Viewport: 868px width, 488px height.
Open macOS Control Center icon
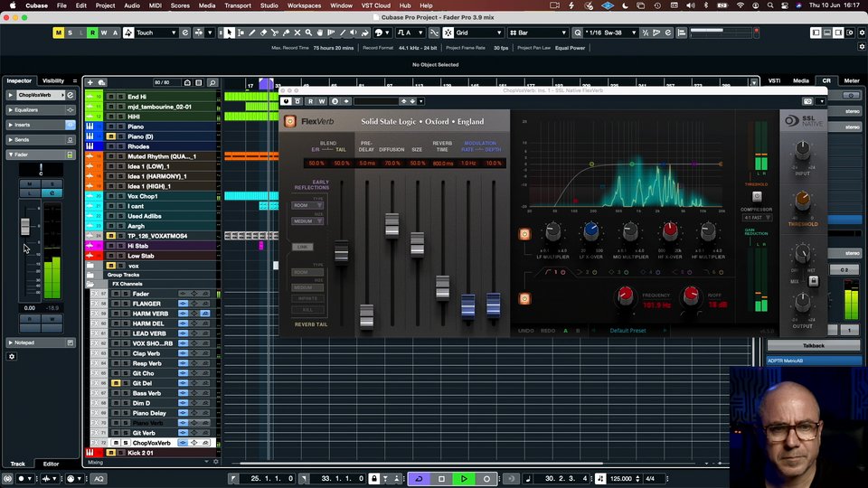[x=785, y=5]
